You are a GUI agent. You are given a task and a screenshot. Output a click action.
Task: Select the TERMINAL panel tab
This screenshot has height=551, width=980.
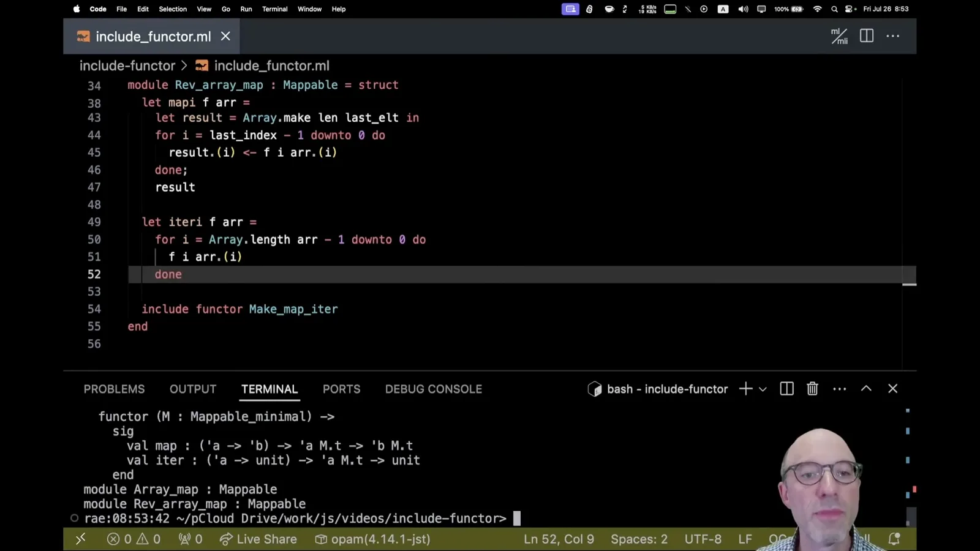click(x=269, y=389)
